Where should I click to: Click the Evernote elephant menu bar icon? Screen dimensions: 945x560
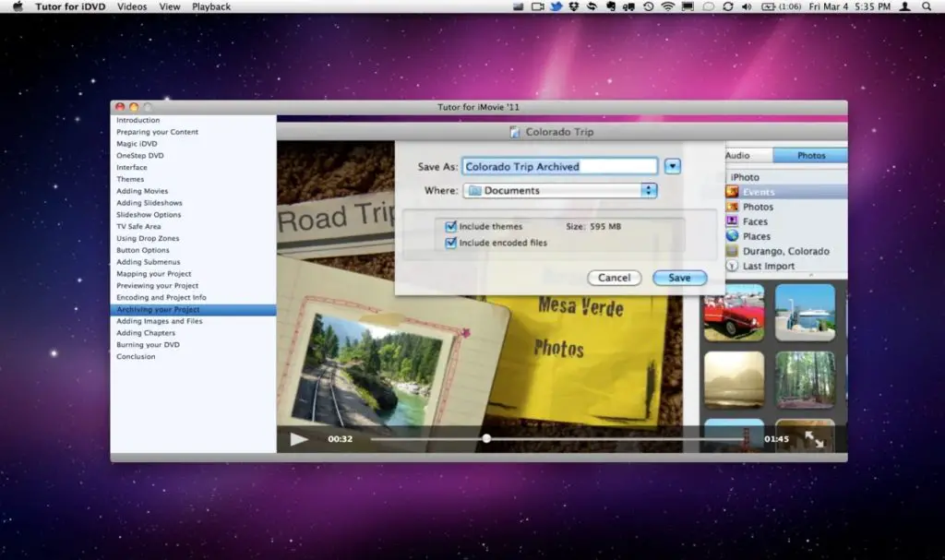[x=611, y=6]
